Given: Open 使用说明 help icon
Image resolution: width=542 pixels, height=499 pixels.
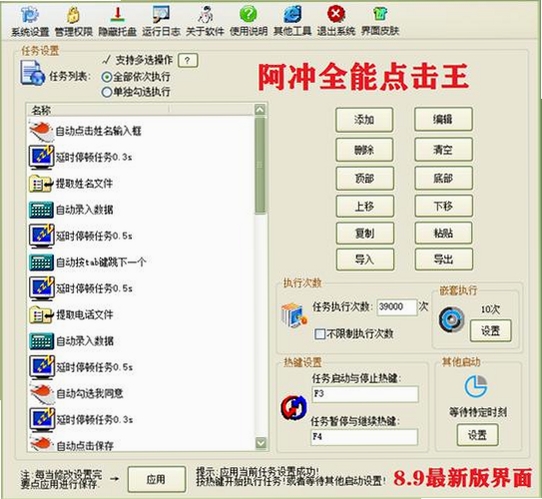Looking at the screenshot, I should point(249,22).
